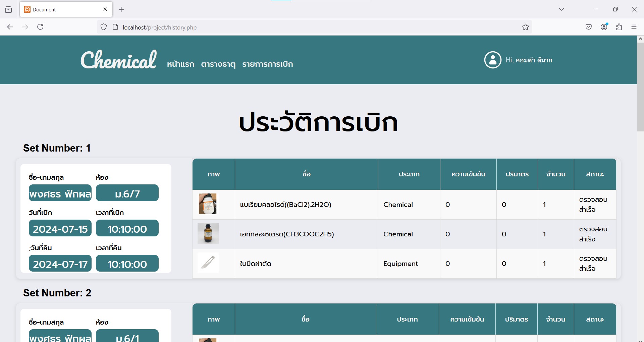Open the extensions puzzle icon

619,27
